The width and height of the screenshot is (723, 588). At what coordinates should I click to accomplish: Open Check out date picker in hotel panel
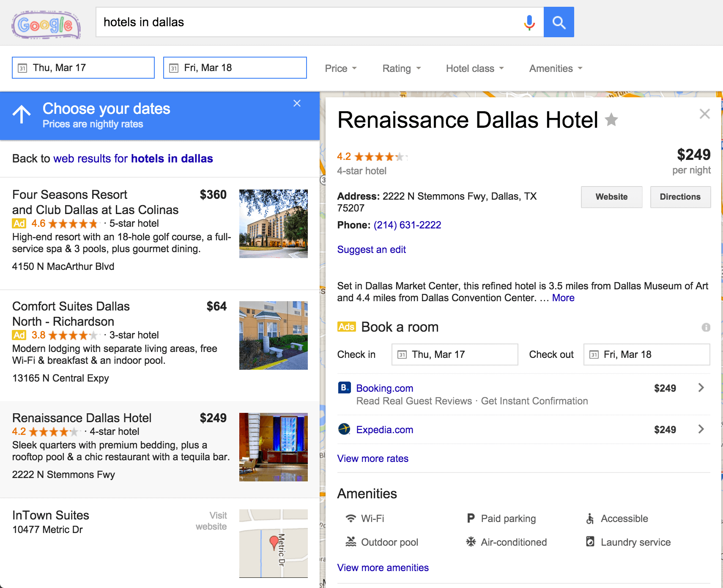646,354
